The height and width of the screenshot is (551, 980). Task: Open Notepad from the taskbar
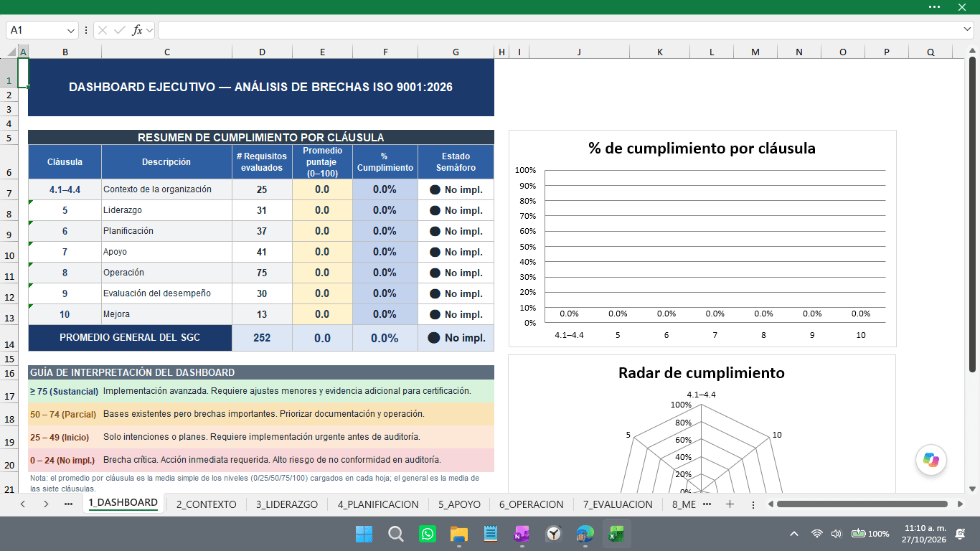pyautogui.click(x=491, y=534)
